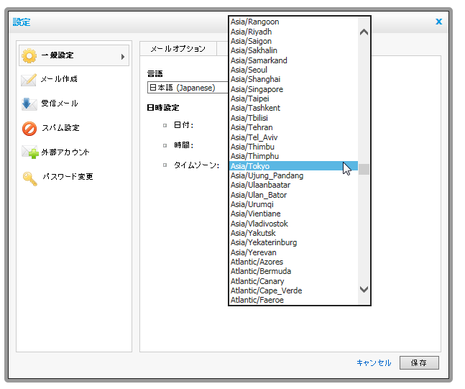
Task: Open the 受信メール settings section
Action: [x=59, y=103]
